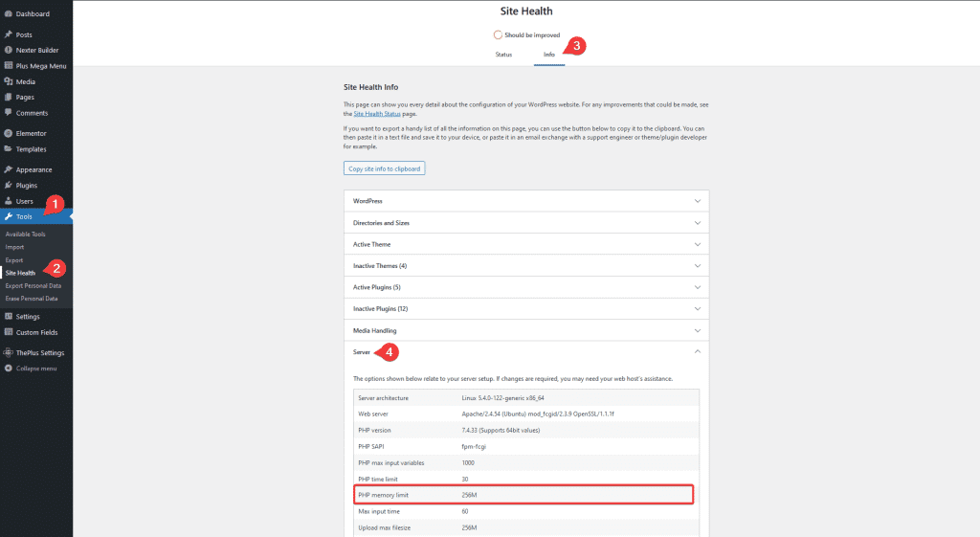The image size is (980, 537).
Task: Collapse the Server section
Action: click(x=698, y=352)
